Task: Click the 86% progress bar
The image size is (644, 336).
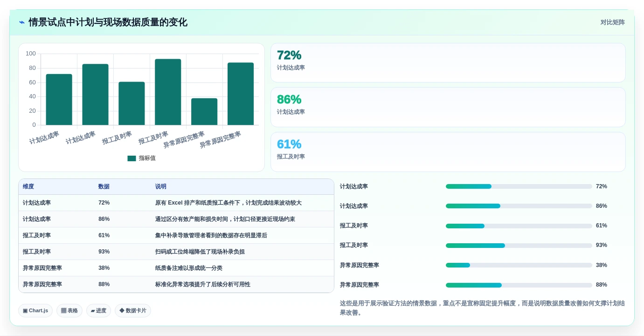Action: pyautogui.click(x=519, y=206)
